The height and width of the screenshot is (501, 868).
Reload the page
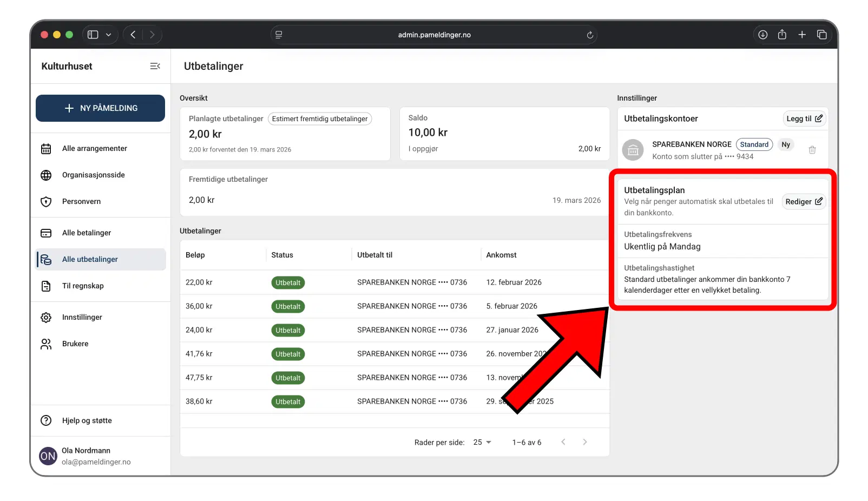pos(590,35)
